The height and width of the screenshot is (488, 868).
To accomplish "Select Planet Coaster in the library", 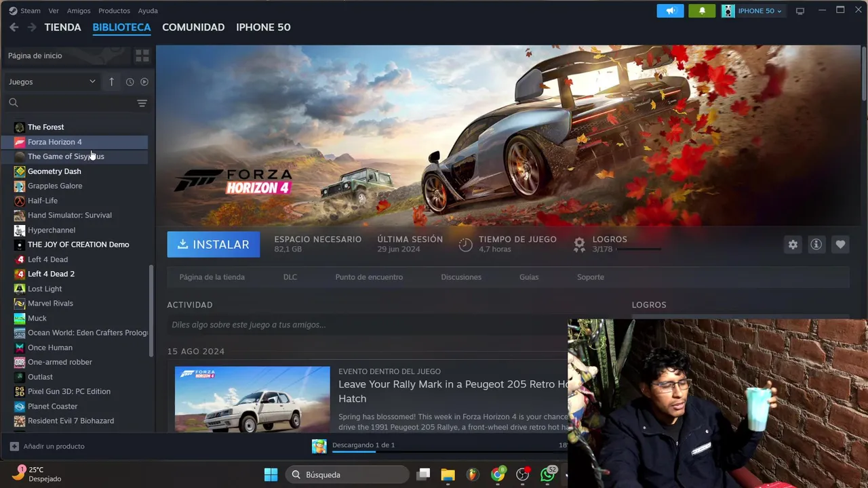I will 75,406.
